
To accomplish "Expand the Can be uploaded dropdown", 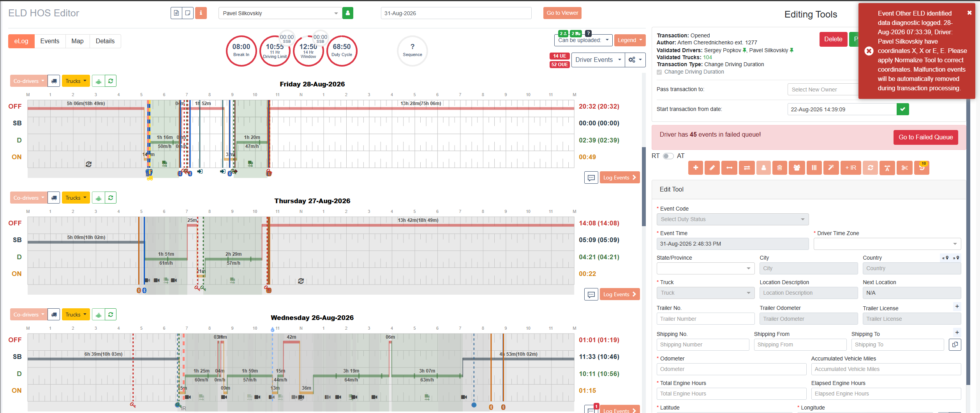I will point(583,40).
